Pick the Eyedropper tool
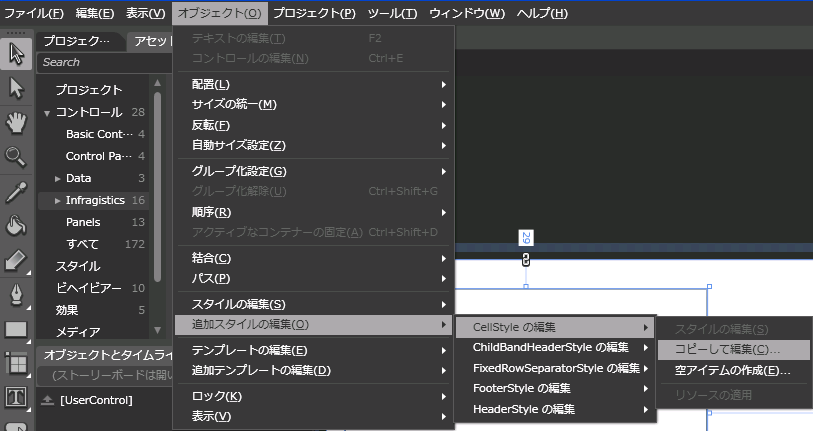Screen dimensions: 813x431 pos(15,191)
